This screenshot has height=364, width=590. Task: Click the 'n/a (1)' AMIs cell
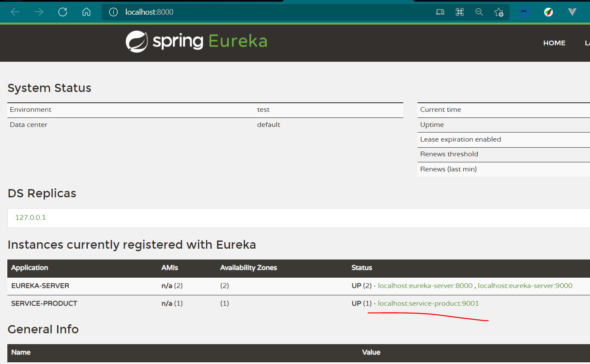pos(172,304)
